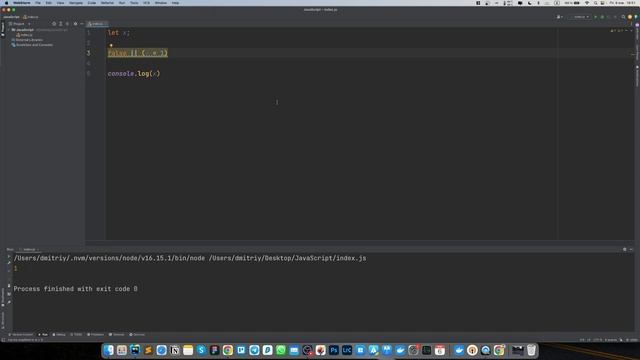This screenshot has height=360, width=640.
Task: Select External Libraries in project tree
Action: [27, 40]
